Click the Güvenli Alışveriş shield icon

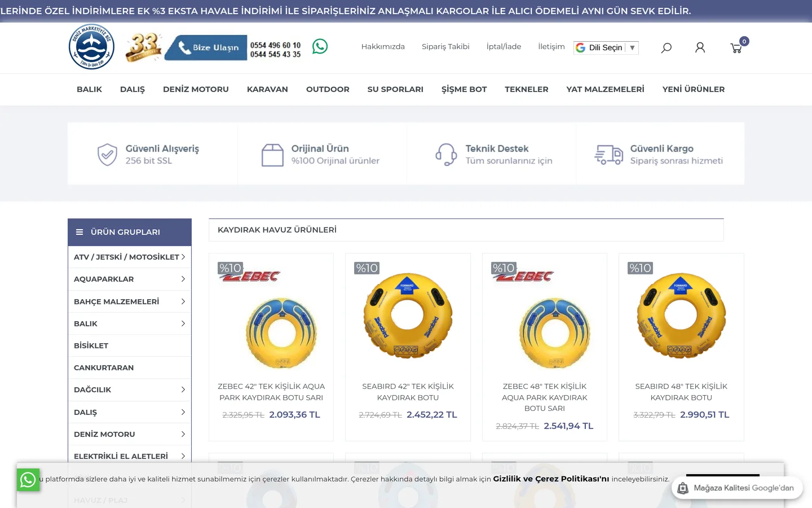coord(107,154)
